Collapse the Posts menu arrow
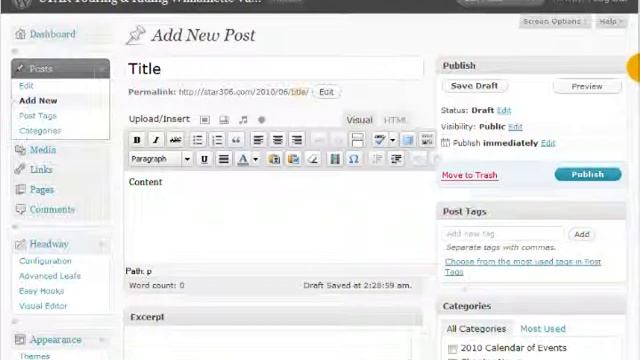 coord(102,69)
